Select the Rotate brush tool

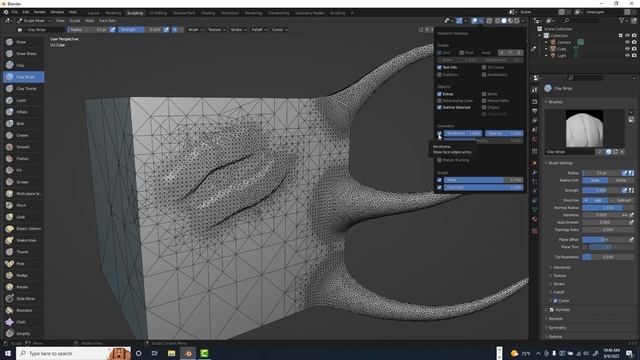[23, 287]
